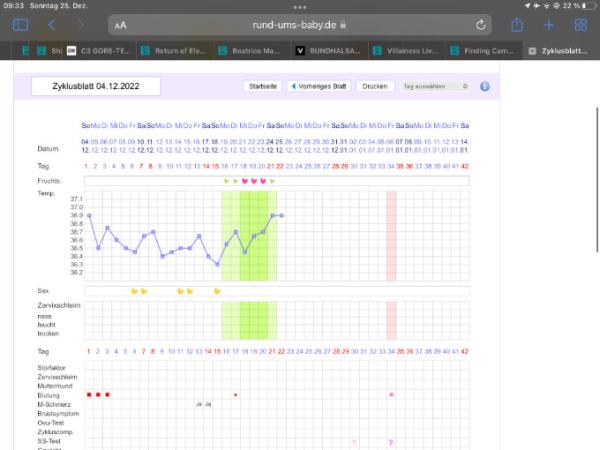Image resolution: width=600 pixels, height=450 pixels.
Task: Click the Ovu-Test row label
Action: click(51, 423)
